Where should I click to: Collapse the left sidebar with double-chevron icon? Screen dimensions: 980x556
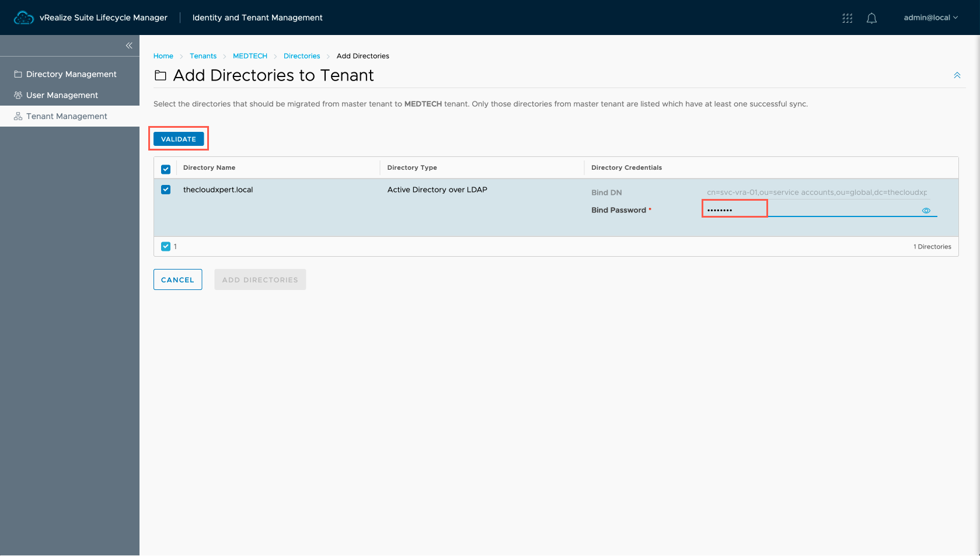(129, 46)
